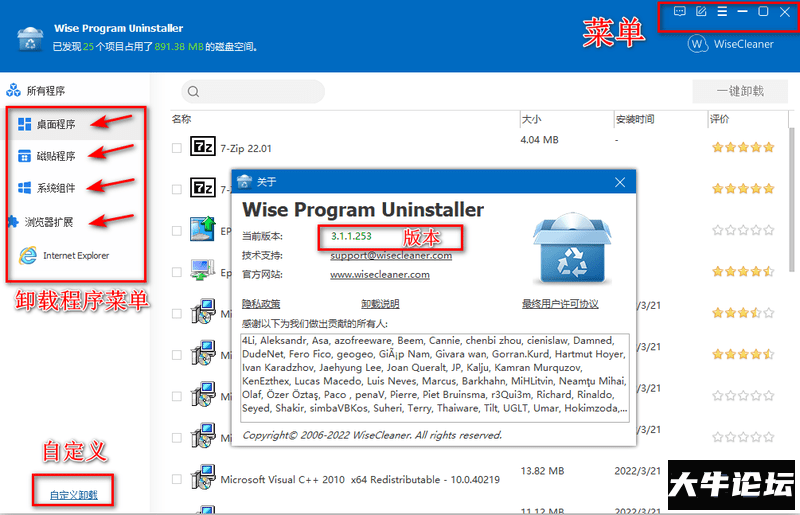This screenshot has width=800, height=515.
Task: Open the hamburger menu icon
Action: pyautogui.click(x=722, y=11)
